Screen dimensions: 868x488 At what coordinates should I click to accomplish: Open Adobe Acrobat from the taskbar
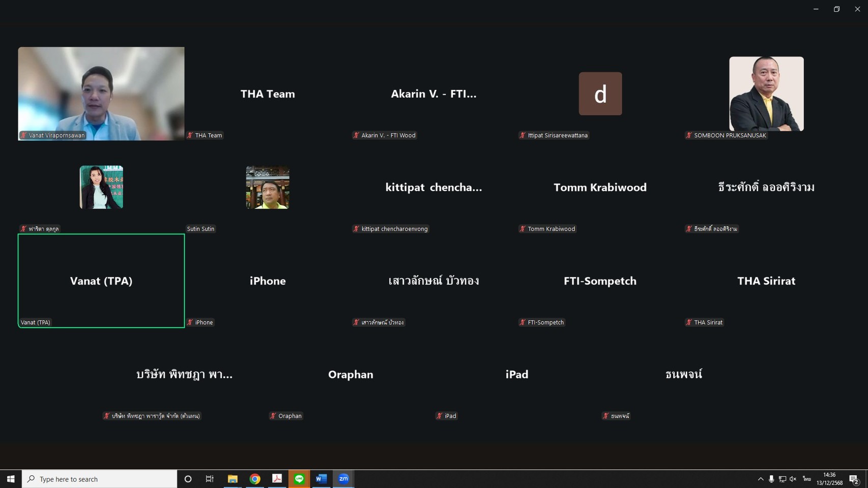tap(277, 479)
